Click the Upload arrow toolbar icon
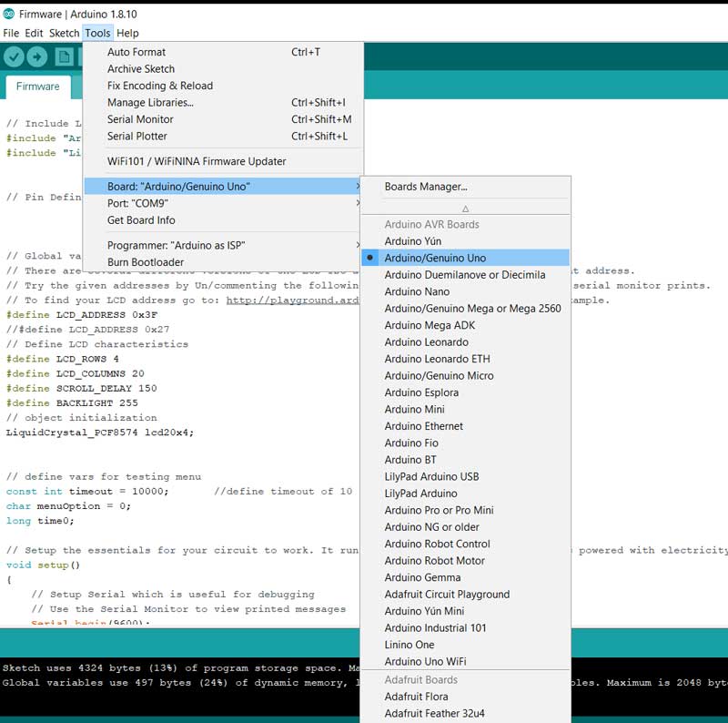The image size is (728, 723). [37, 57]
